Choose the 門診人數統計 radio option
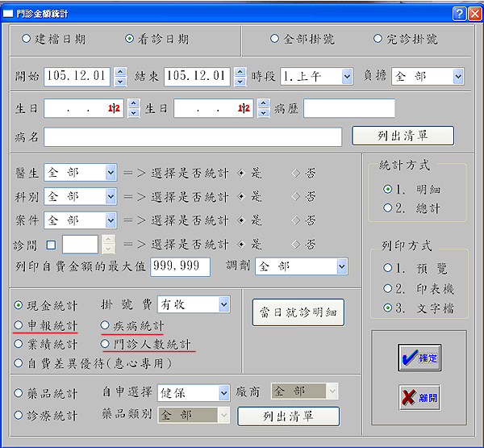Image resolution: width=484 pixels, height=448 pixels. (x=106, y=344)
